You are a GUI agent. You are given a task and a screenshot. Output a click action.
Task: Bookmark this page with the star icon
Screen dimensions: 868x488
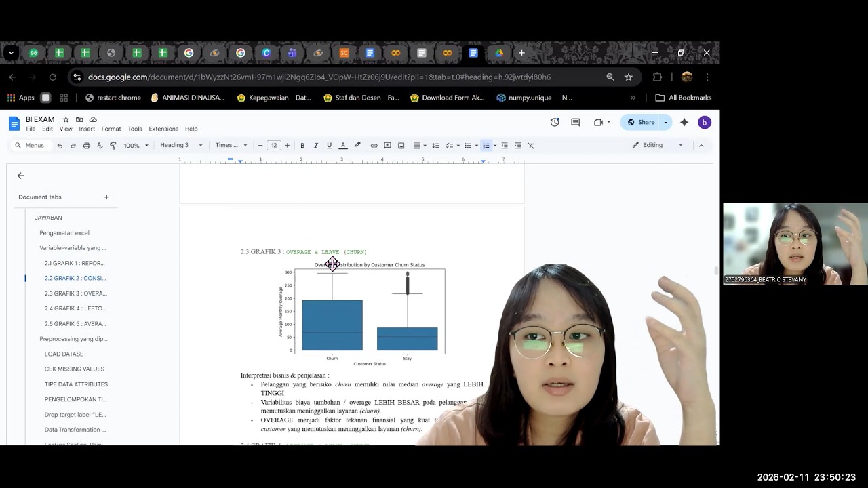pyautogui.click(x=629, y=77)
